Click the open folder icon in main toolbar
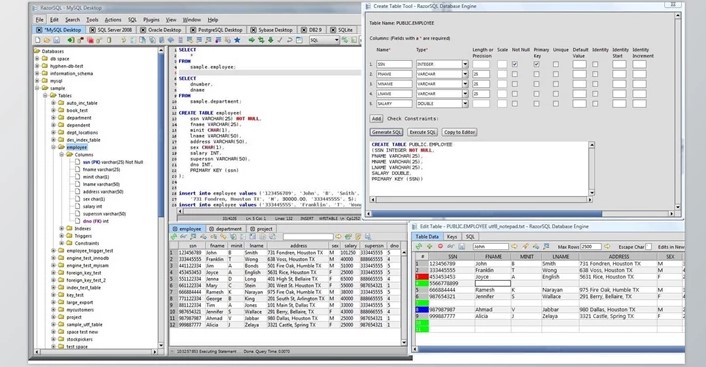 coord(47,40)
